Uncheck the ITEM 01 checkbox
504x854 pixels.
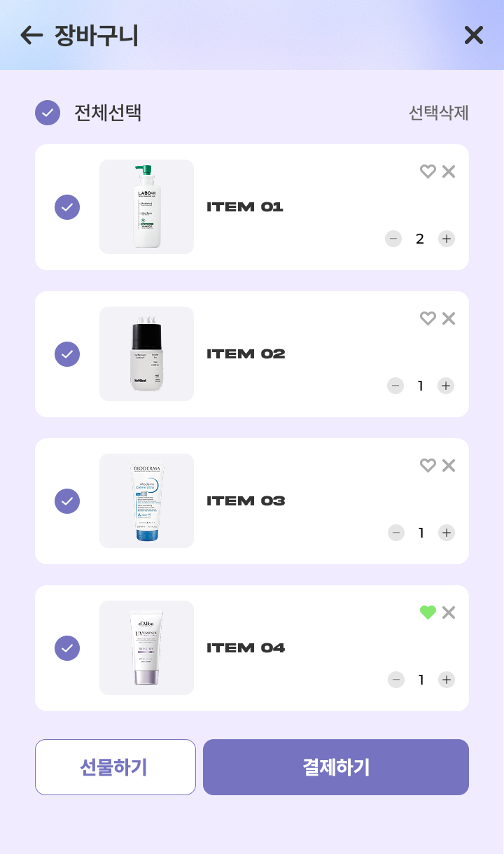(67, 207)
